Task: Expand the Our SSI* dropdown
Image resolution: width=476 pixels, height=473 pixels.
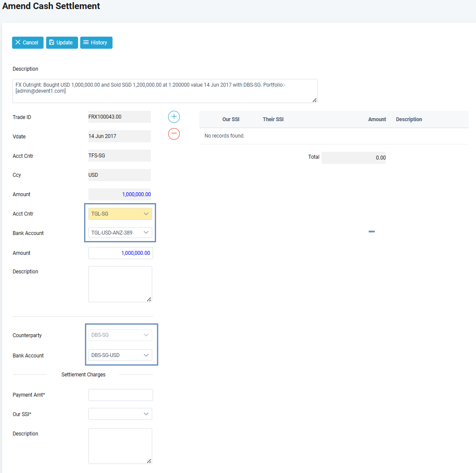Action: click(120, 414)
